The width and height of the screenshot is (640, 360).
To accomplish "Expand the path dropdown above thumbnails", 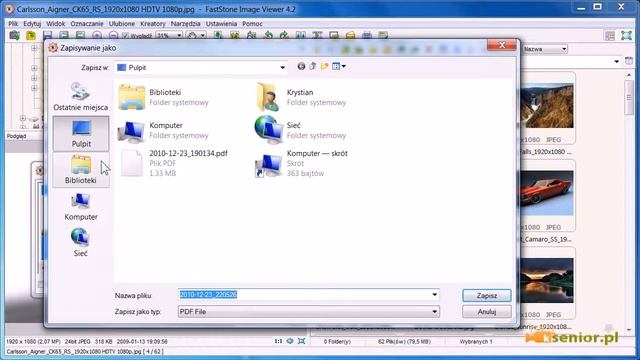I will tap(616, 62).
